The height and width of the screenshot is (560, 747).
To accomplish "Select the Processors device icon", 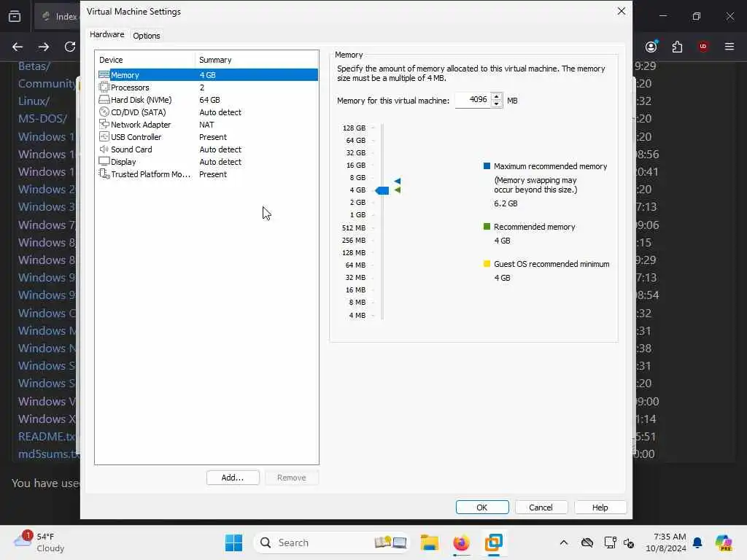I will pyautogui.click(x=104, y=87).
